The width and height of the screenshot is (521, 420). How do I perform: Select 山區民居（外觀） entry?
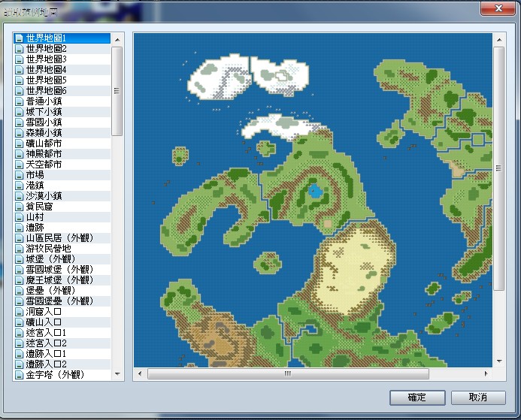point(62,238)
